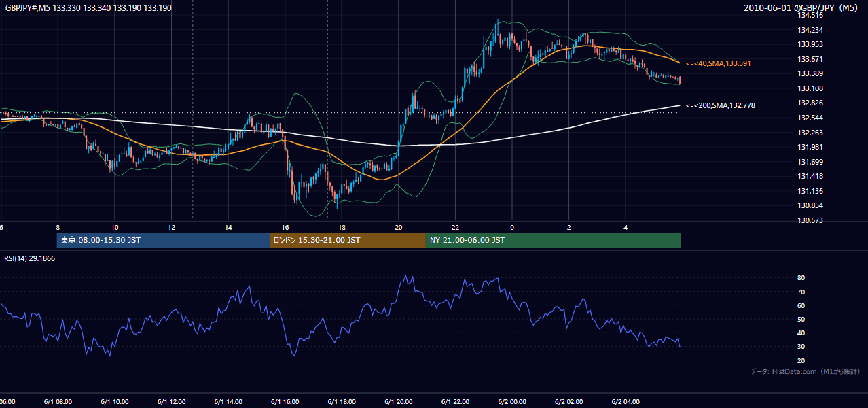Click hour tick 18 below price chart
Screen dimensions: 868x408
342,228
